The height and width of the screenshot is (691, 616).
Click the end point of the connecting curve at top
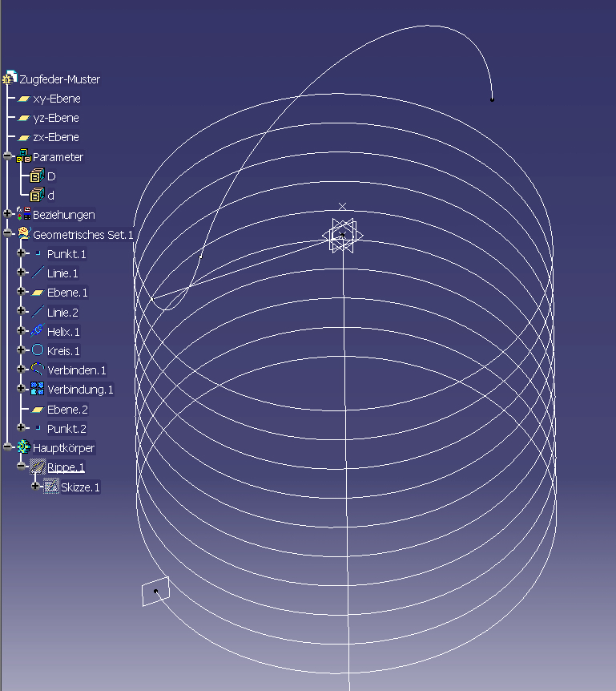tap(493, 99)
